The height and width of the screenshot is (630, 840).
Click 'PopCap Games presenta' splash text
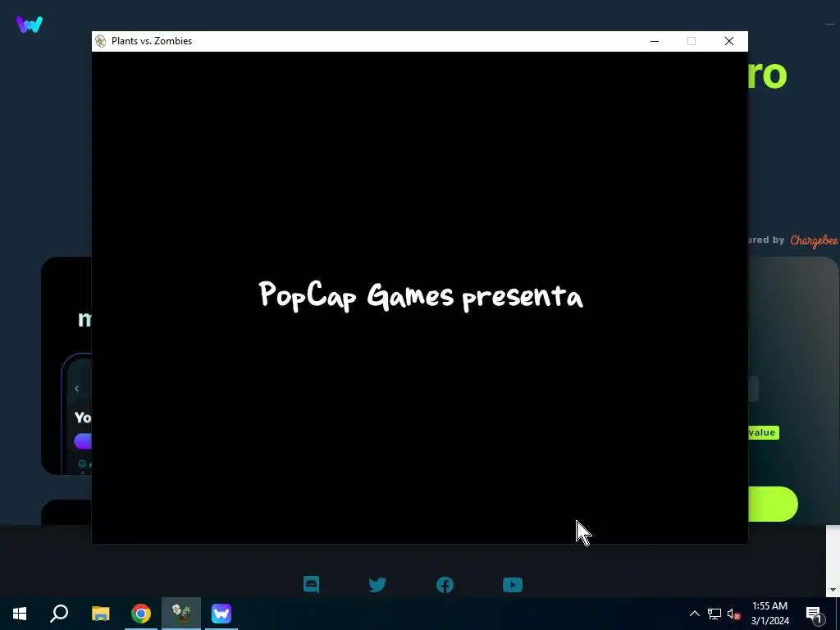421,295
